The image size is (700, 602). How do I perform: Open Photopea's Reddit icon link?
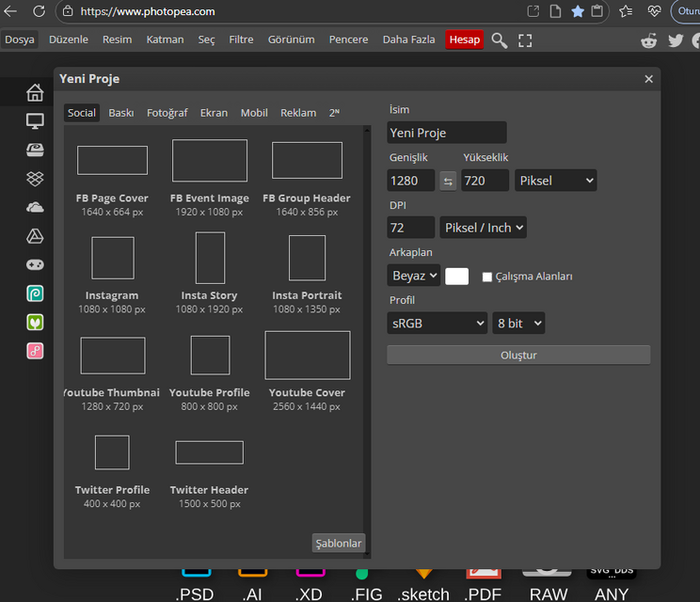tap(649, 40)
